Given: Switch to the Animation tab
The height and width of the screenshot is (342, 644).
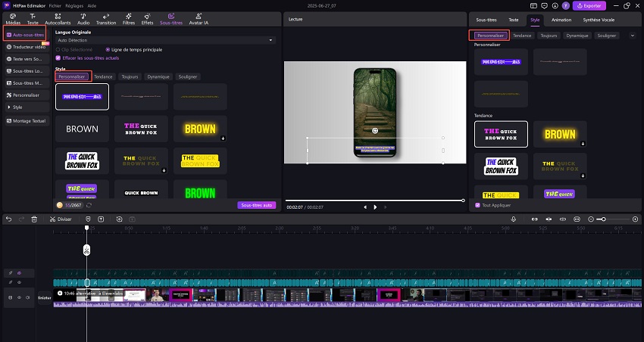Looking at the screenshot, I should [x=561, y=20].
